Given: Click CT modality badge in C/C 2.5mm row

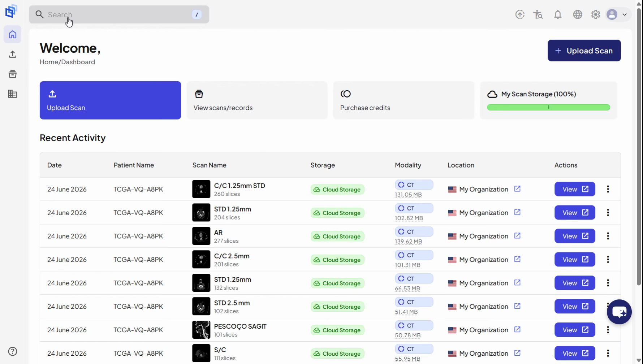Looking at the screenshot, I should click(x=414, y=255).
